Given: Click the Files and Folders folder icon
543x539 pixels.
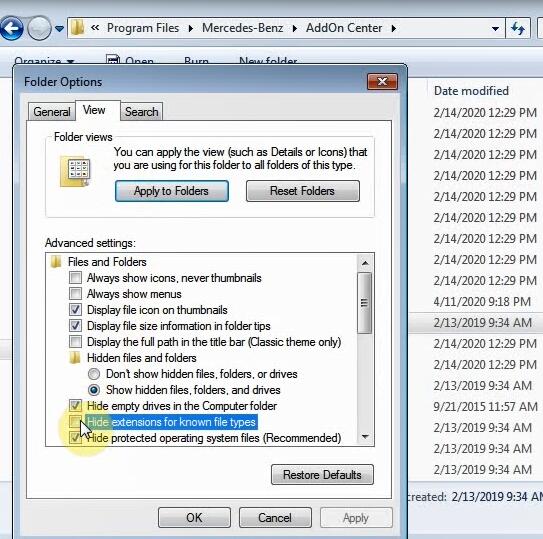Looking at the screenshot, I should tap(55, 262).
